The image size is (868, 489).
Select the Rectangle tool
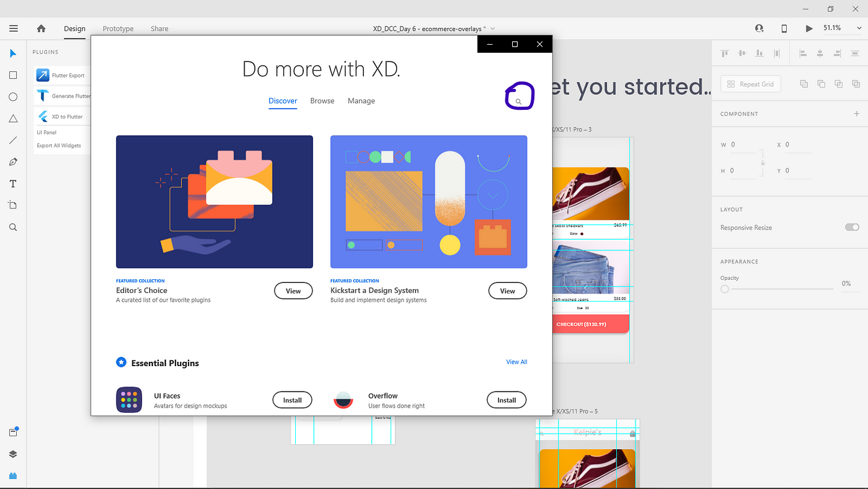click(x=13, y=75)
